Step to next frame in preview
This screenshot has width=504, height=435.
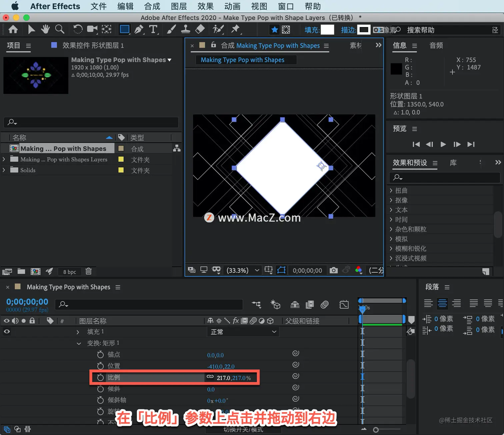[457, 144]
